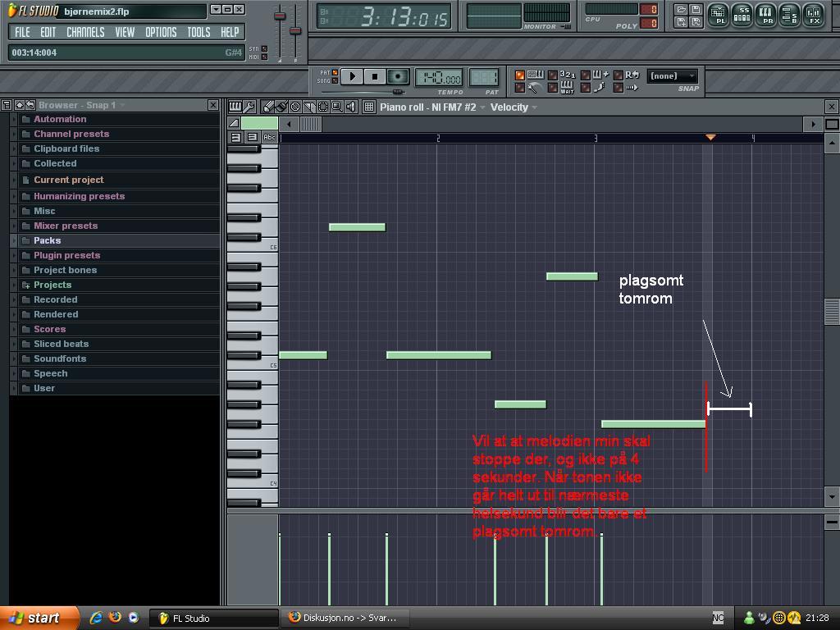This screenshot has width=840, height=630.
Task: Toggle Wait for input before recording
Action: pyautogui.click(x=553, y=87)
